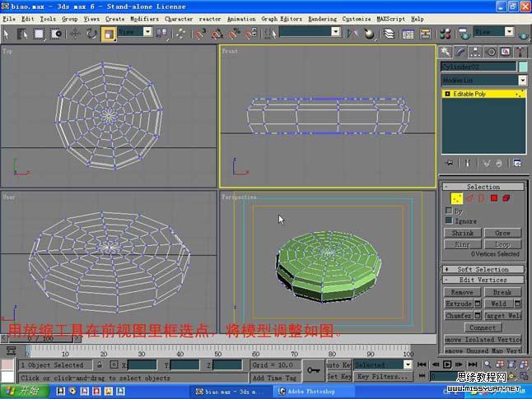Image resolution: width=532 pixels, height=399 pixels.
Task: Toggle the Percent Snap icon
Action: 234,34
